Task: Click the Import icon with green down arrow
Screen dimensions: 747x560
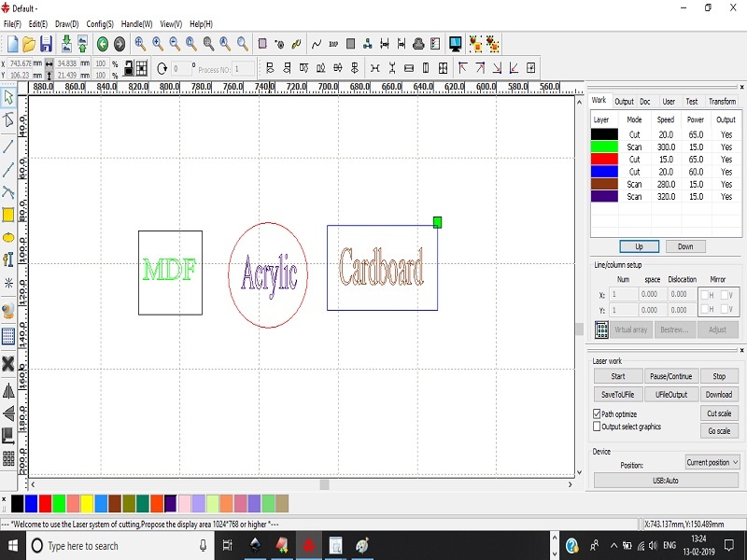Action: 66,44
